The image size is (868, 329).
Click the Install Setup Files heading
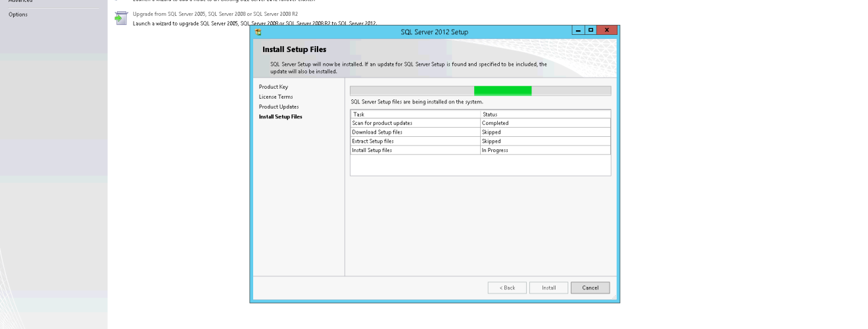294,49
